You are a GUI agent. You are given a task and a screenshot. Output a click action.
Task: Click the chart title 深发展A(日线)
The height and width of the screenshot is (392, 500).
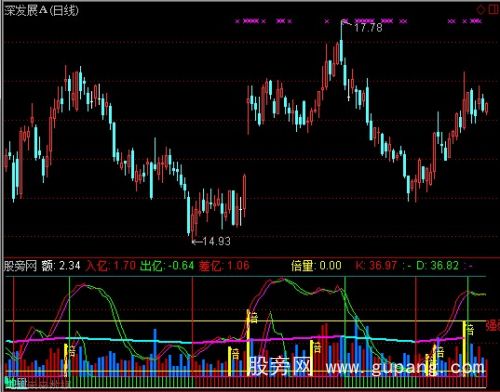[x=42, y=10]
